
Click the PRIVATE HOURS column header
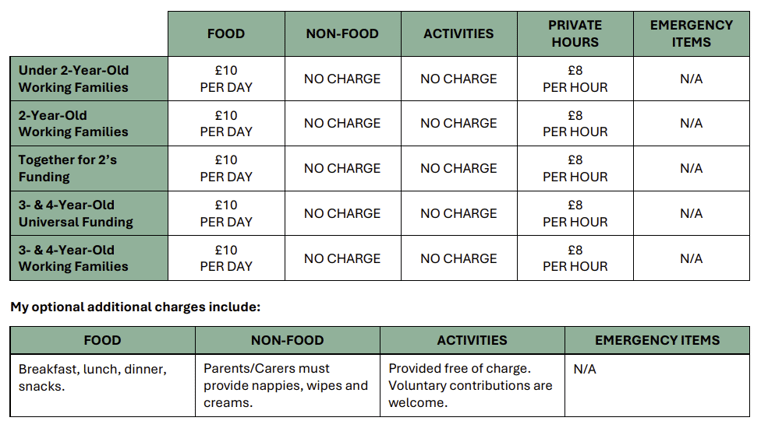click(x=575, y=34)
